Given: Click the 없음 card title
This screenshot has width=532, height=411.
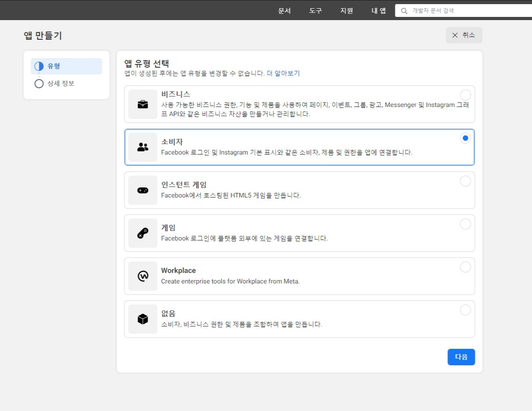Looking at the screenshot, I should click(168, 314).
